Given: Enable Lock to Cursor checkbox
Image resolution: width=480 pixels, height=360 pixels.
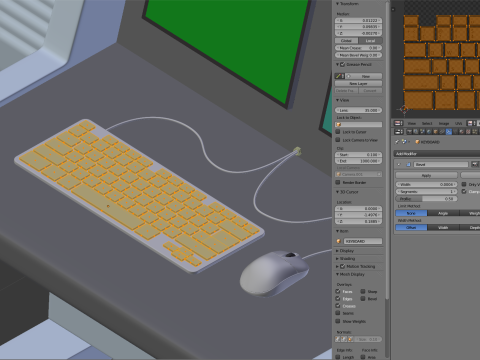Looking at the screenshot, I should tap(338, 132).
